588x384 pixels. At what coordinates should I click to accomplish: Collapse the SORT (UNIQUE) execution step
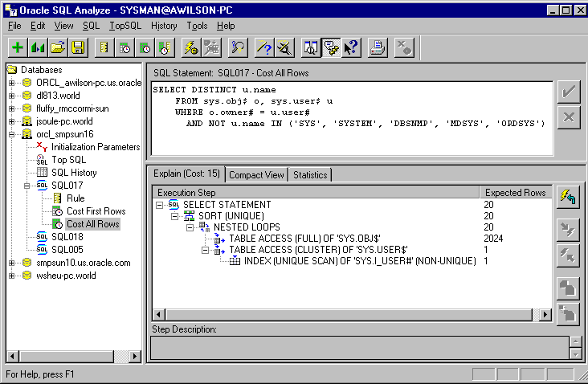tap(175, 216)
